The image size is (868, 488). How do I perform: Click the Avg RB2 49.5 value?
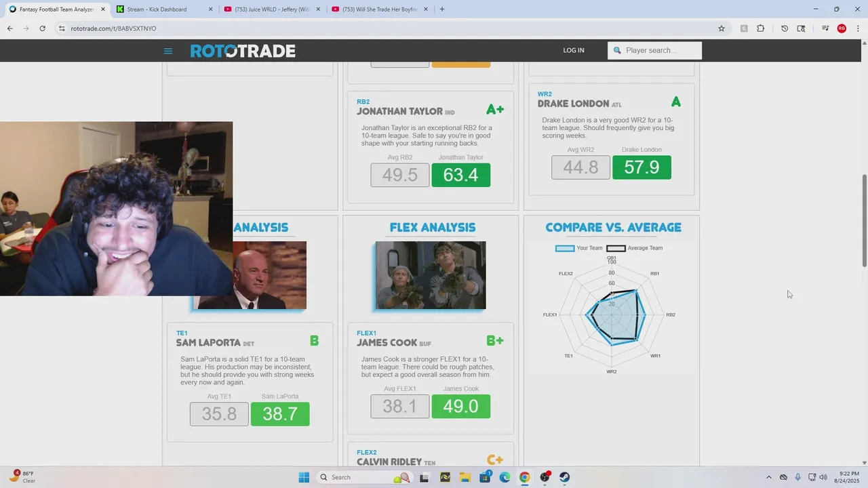coord(400,175)
